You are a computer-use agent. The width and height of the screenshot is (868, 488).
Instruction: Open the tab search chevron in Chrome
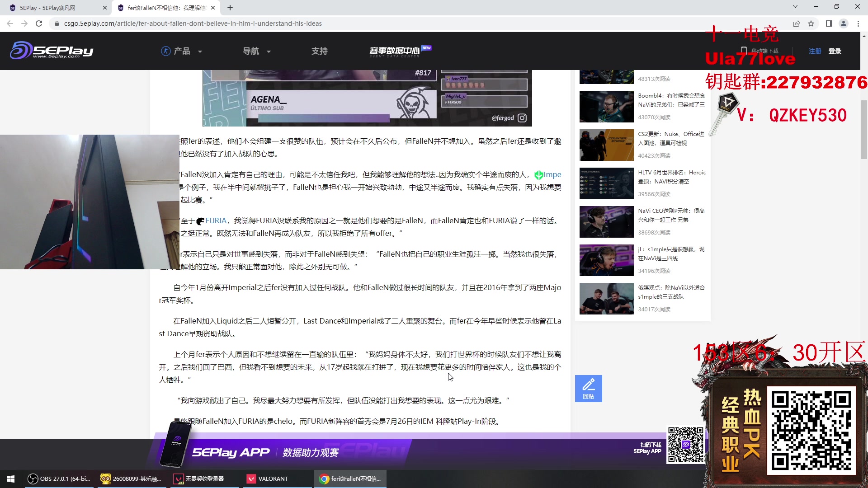coord(795,6)
